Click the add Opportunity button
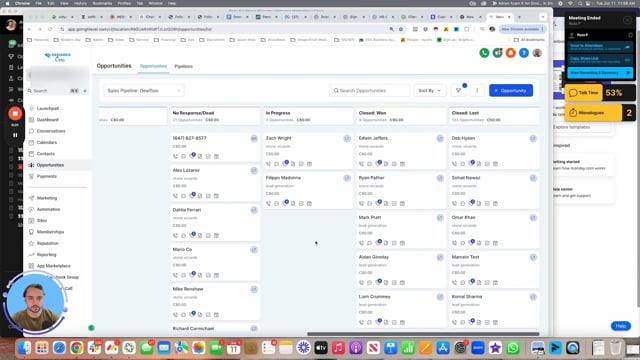The width and height of the screenshot is (640, 360). [x=511, y=91]
